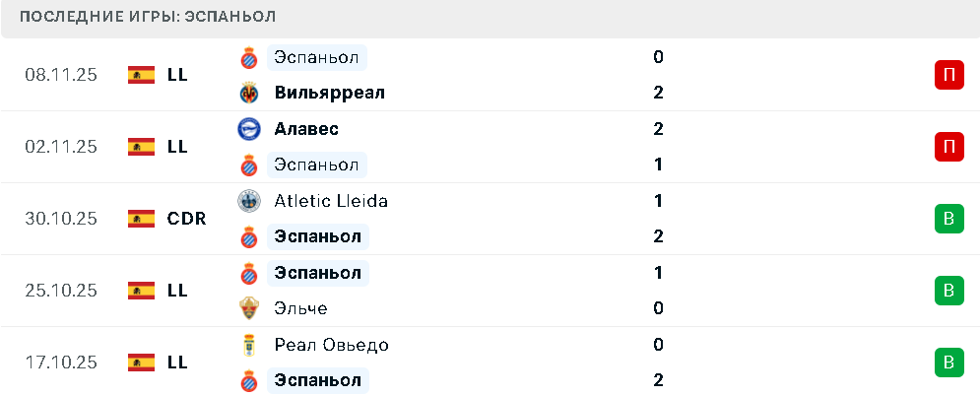The image size is (980, 396).
Task: Open the Atletic Lleida team link
Action: coord(332,201)
